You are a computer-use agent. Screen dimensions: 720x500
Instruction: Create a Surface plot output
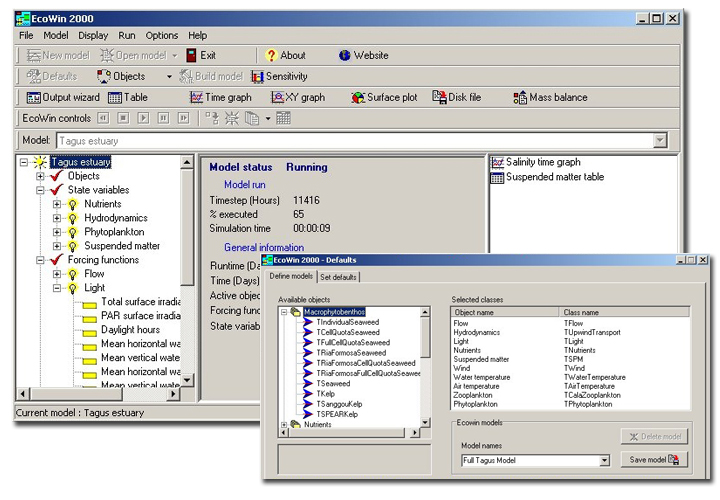[358, 97]
